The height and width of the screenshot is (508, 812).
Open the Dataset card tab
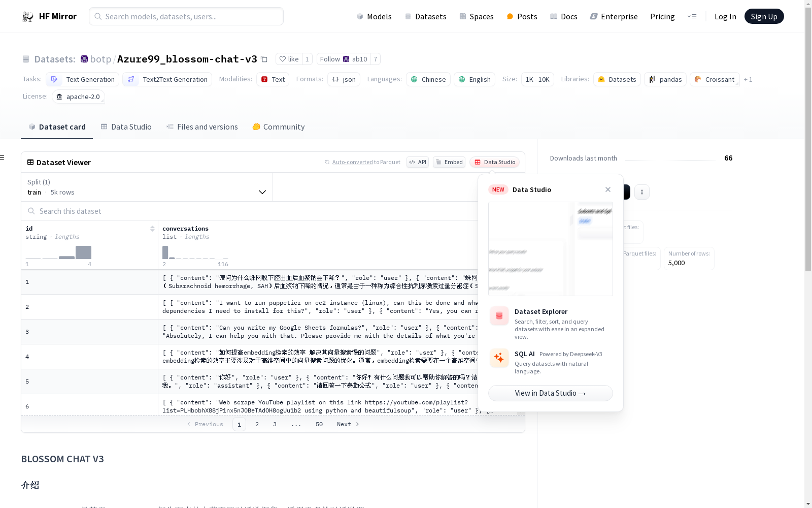tap(57, 127)
